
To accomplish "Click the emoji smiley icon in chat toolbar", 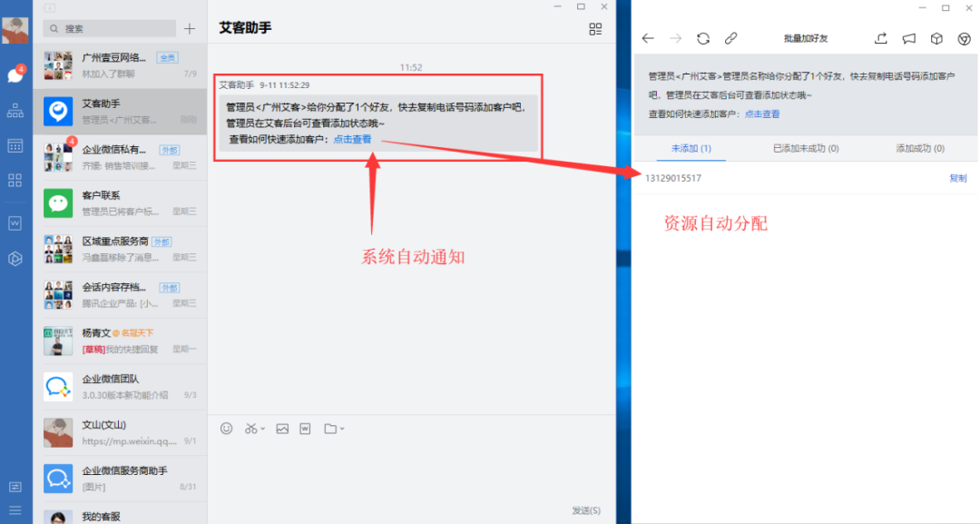I will click(227, 429).
